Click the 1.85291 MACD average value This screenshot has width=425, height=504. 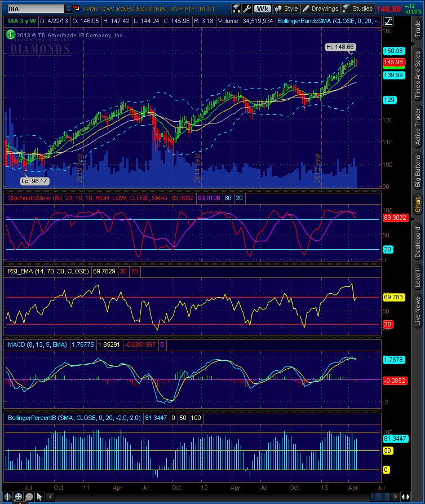click(x=109, y=344)
